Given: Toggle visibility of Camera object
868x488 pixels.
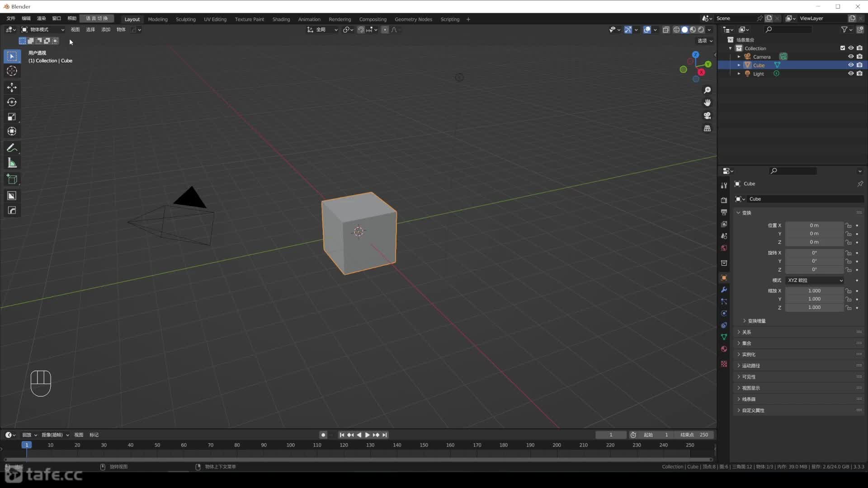Looking at the screenshot, I should click(851, 56).
